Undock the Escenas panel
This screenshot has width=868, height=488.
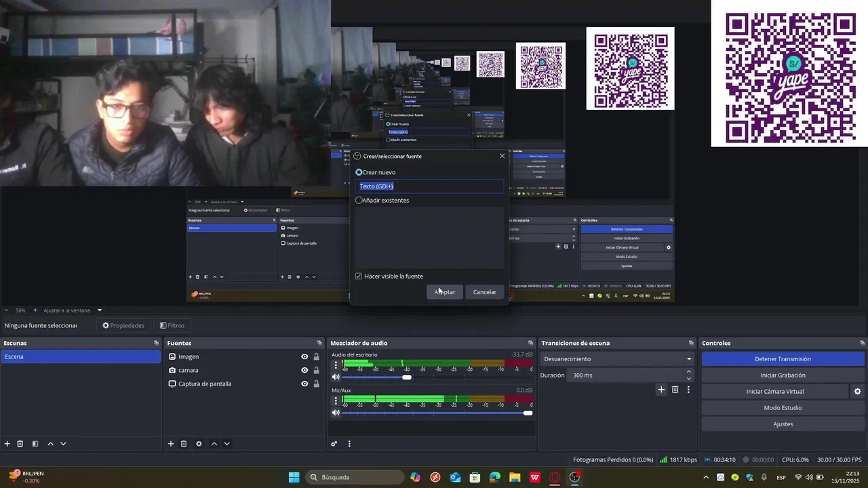156,343
